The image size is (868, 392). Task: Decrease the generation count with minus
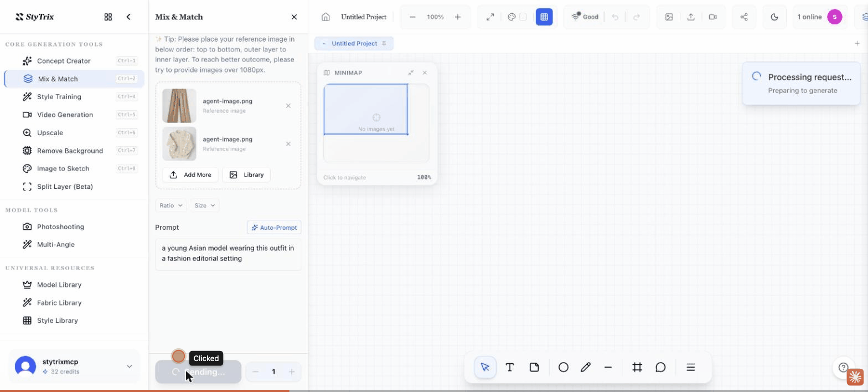256,372
